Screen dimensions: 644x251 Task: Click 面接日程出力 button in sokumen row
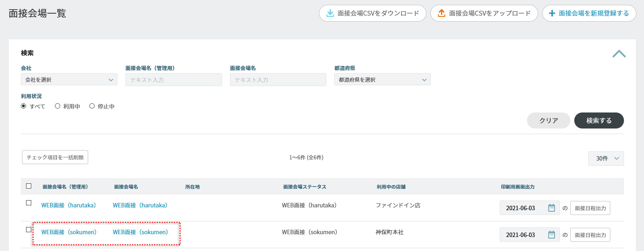tap(590, 235)
